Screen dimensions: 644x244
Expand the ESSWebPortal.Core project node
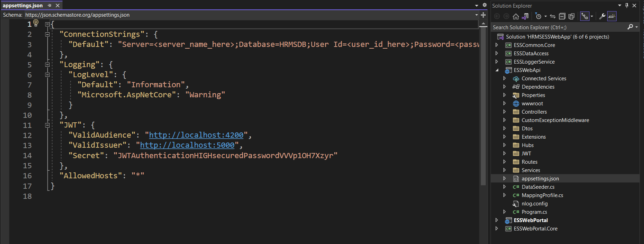point(497,229)
